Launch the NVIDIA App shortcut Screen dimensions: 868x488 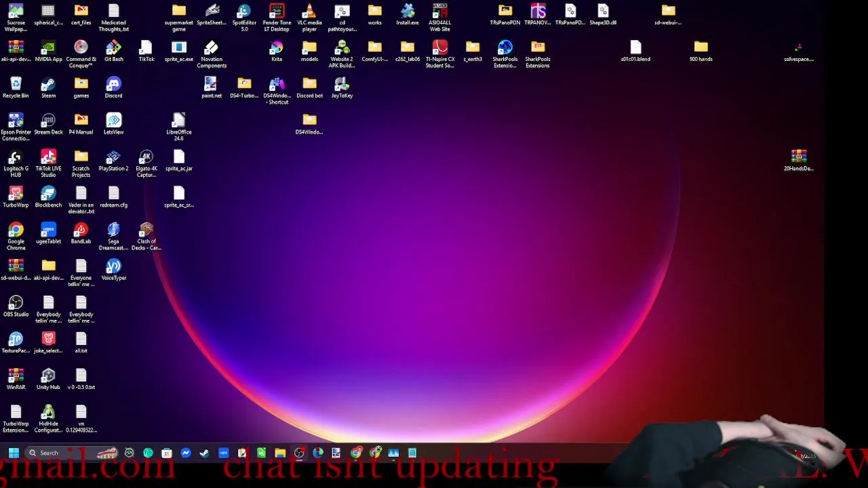pos(48,51)
